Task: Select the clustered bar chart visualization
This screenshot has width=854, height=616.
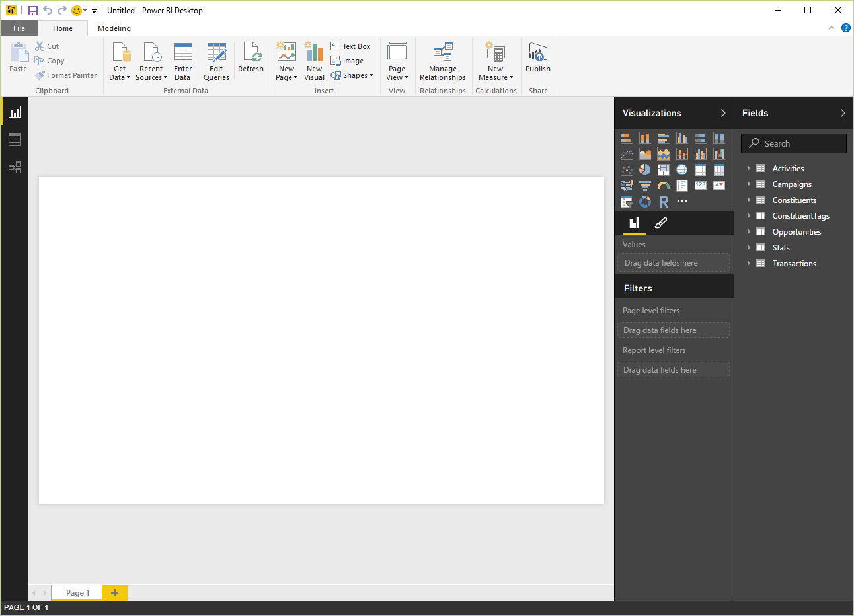Action: click(x=664, y=138)
